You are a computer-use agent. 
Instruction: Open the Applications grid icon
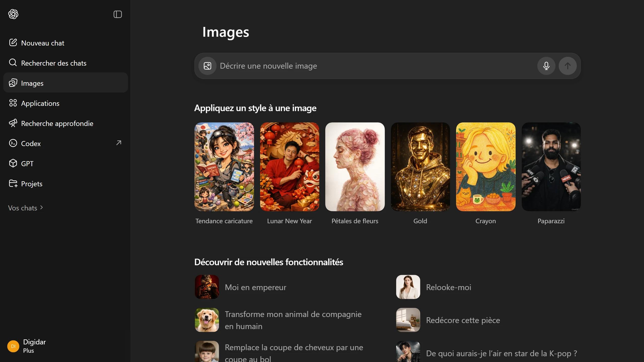click(x=13, y=103)
